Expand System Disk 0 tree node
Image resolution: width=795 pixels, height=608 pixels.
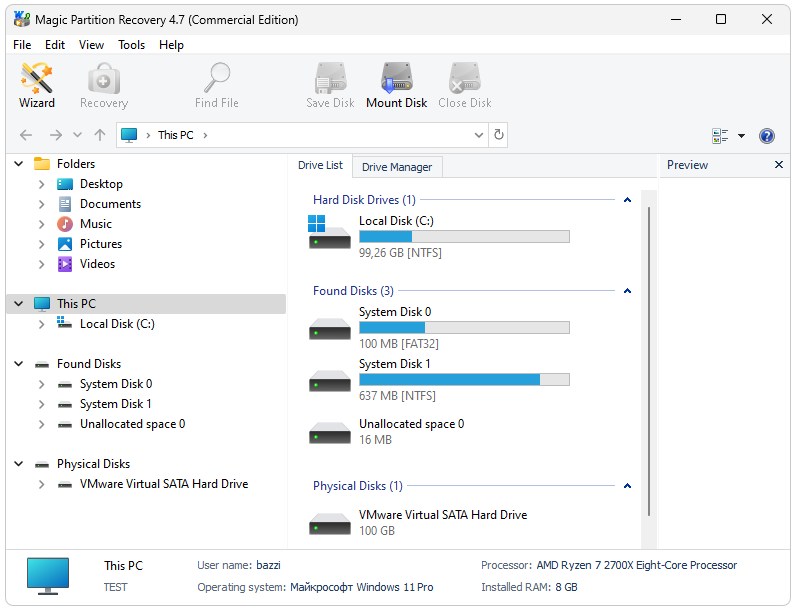41,384
